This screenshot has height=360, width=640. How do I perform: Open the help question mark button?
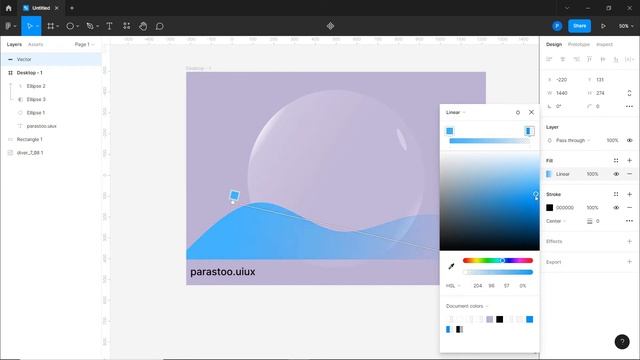coord(622,342)
